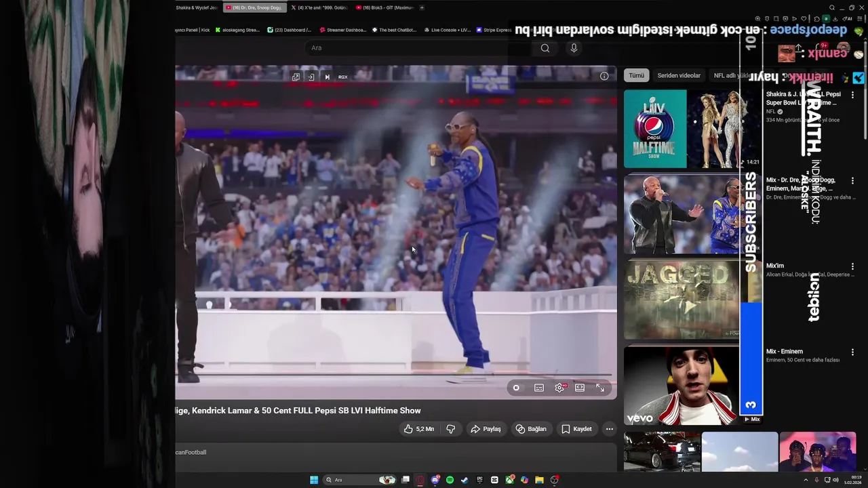Open the Windows Start menu
Viewport: 868px width, 488px height.
[x=314, y=480]
